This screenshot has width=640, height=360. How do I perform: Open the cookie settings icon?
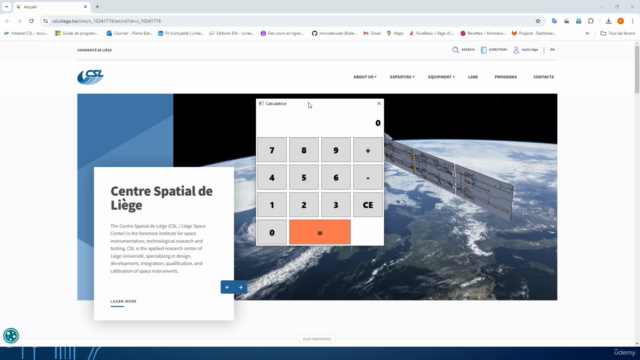tap(11, 336)
